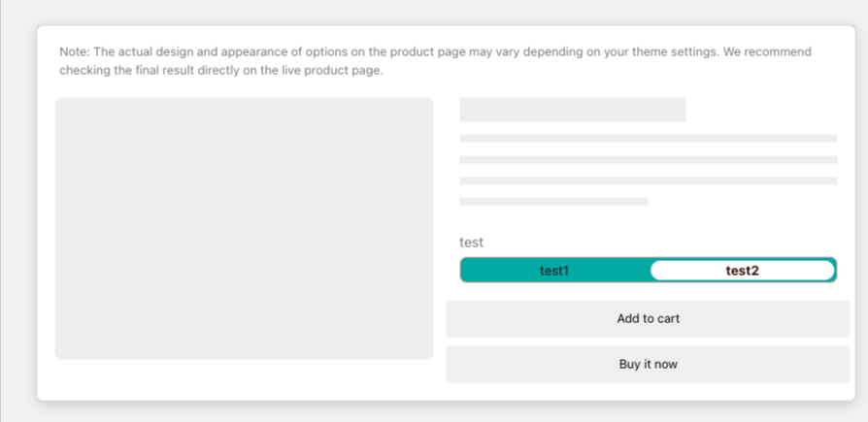Screen dimensions: 868x422
Task: Click the short last description skeleton line
Action: [553, 202]
